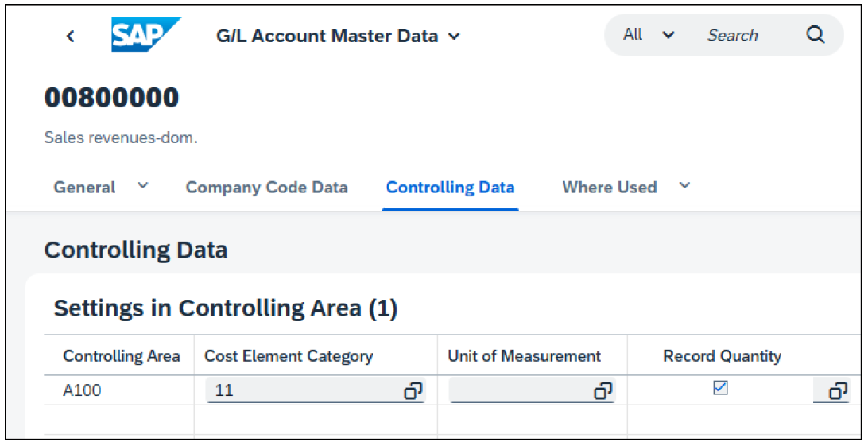
Task: Click into the Search input field
Action: (x=743, y=35)
